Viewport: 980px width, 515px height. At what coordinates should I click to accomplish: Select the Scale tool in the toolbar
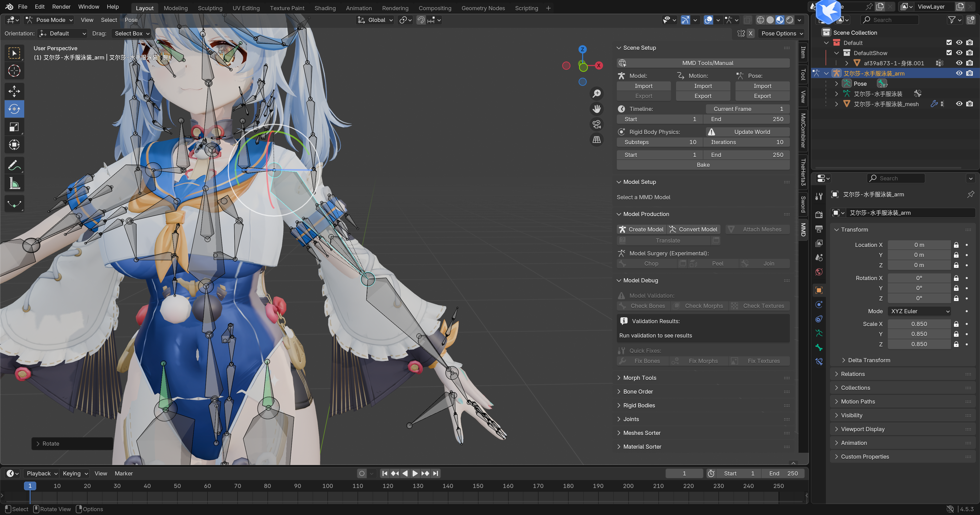point(14,127)
